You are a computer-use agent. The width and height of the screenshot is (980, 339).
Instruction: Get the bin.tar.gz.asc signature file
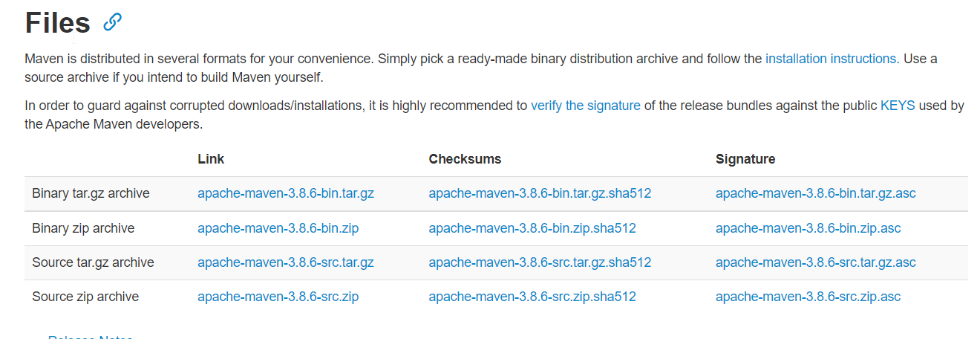click(815, 193)
